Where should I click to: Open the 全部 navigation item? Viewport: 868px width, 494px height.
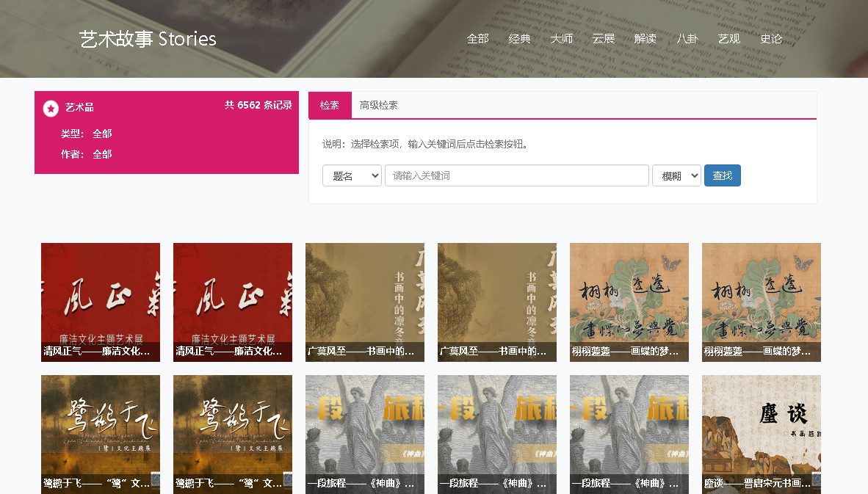click(477, 39)
